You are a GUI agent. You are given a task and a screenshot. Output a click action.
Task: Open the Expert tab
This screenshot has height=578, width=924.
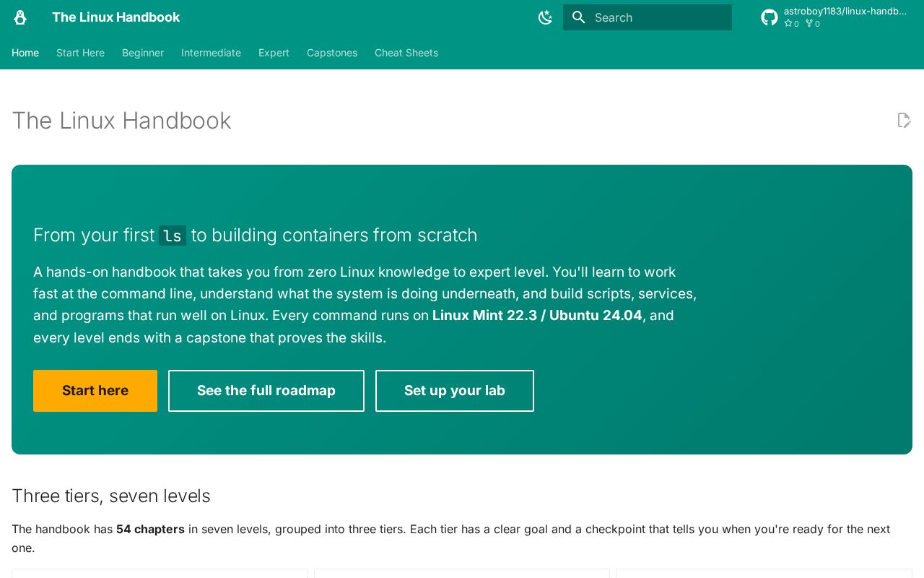pos(274,53)
